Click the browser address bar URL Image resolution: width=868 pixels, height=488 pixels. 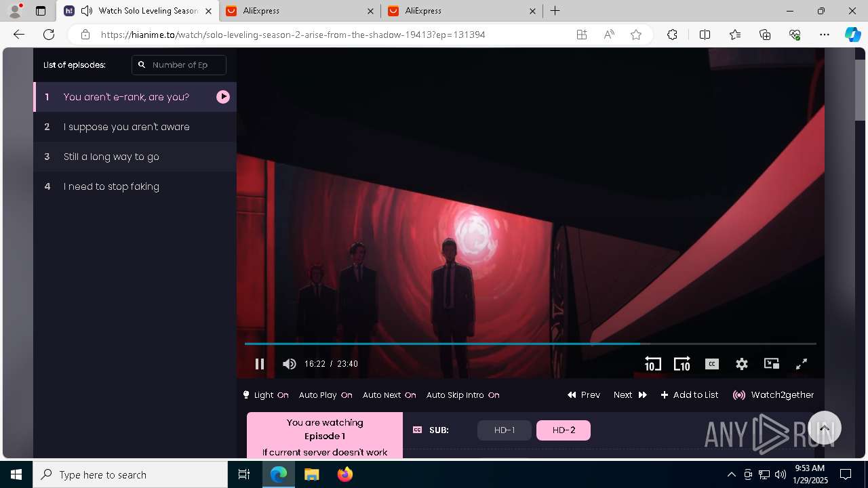pos(293,35)
